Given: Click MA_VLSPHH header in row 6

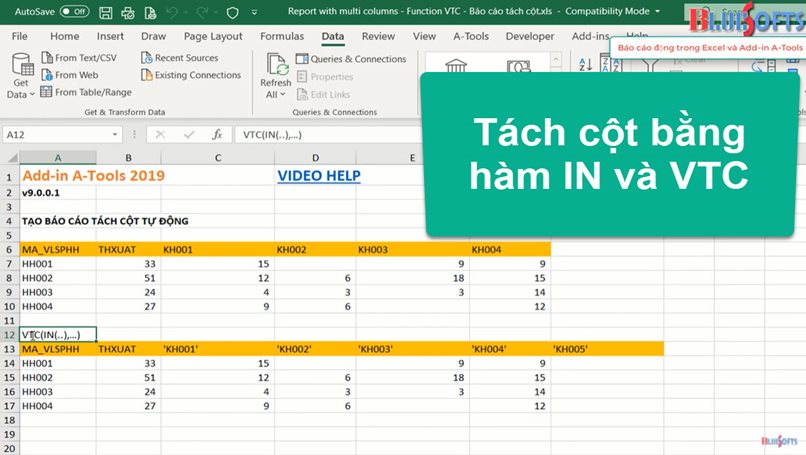Looking at the screenshot, I should 50,250.
